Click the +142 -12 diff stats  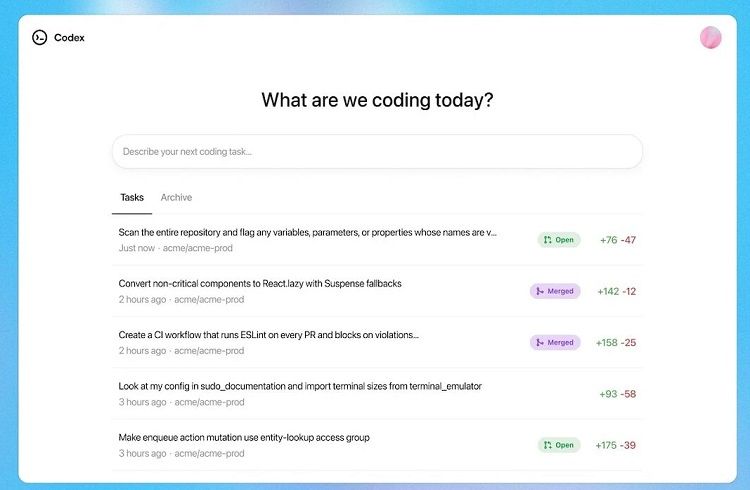[617, 291]
